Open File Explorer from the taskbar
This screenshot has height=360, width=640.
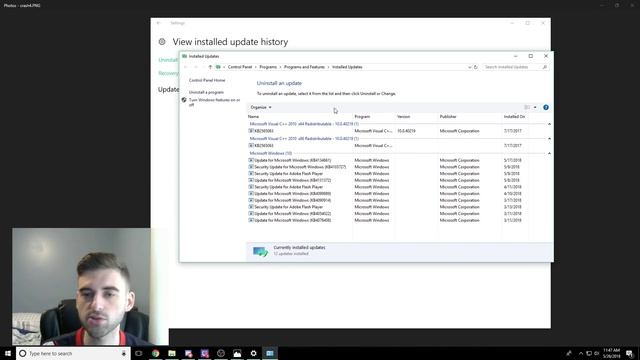172,353
